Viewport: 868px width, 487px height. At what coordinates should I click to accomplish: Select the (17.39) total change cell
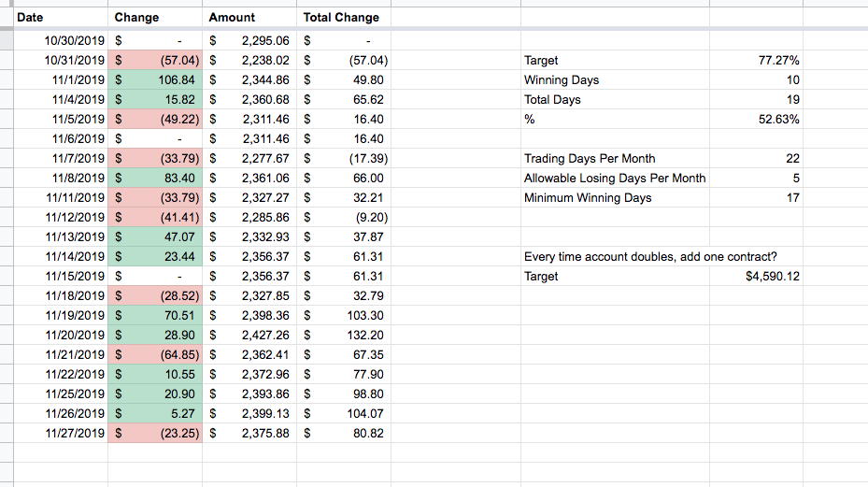pyautogui.click(x=344, y=159)
